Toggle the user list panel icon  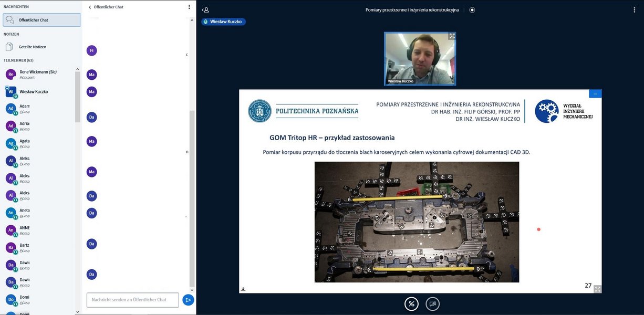(x=205, y=9)
